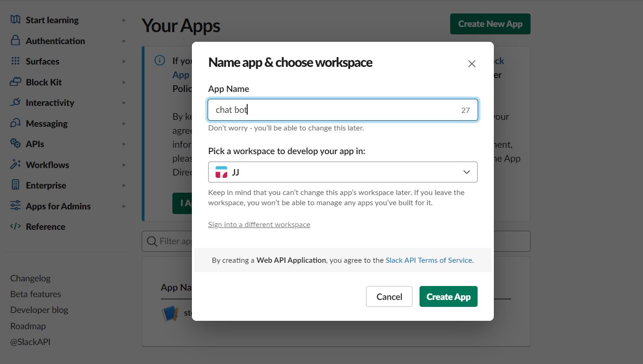The height and width of the screenshot is (364, 643).
Task: Expand the Workflows section arrow
Action: coord(124,165)
